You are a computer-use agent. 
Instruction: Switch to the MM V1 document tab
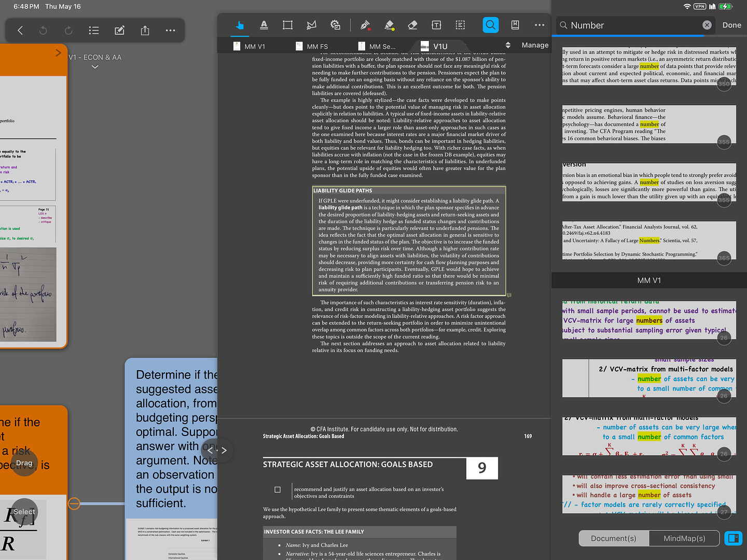coord(249,46)
